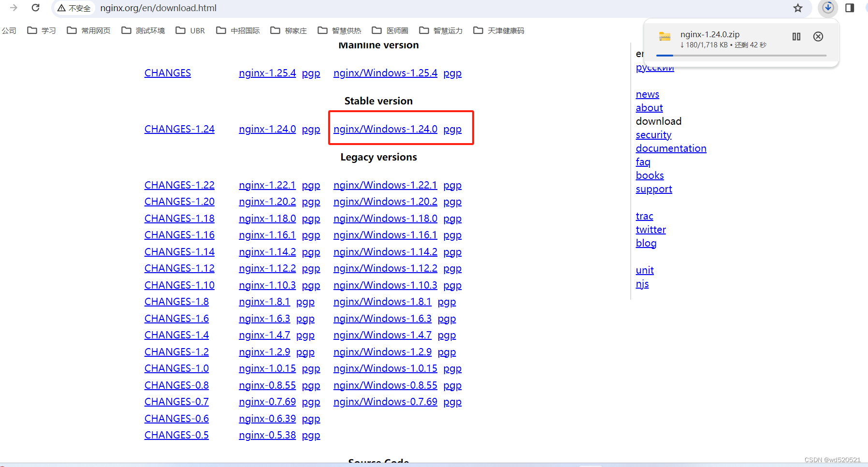
Task: Open the books sidebar link
Action: click(650, 175)
